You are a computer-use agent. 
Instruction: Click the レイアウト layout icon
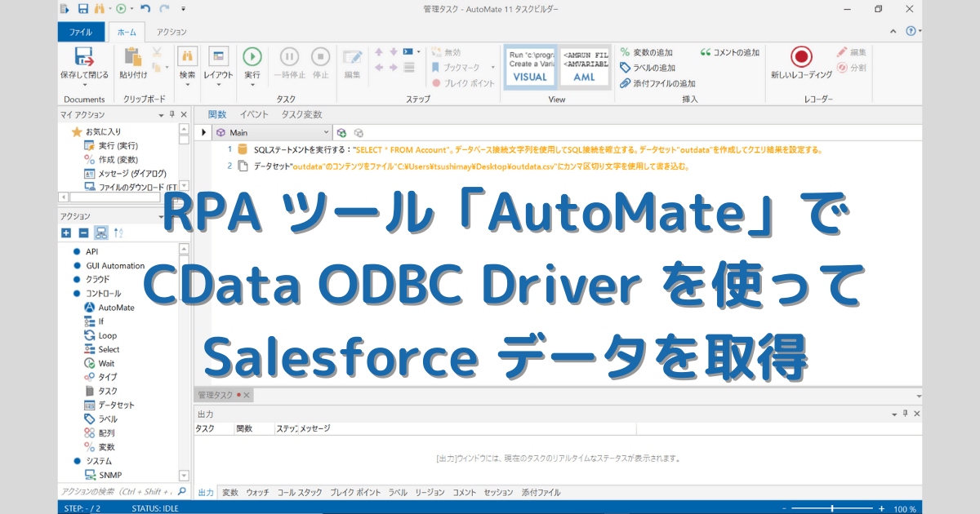coord(217,55)
